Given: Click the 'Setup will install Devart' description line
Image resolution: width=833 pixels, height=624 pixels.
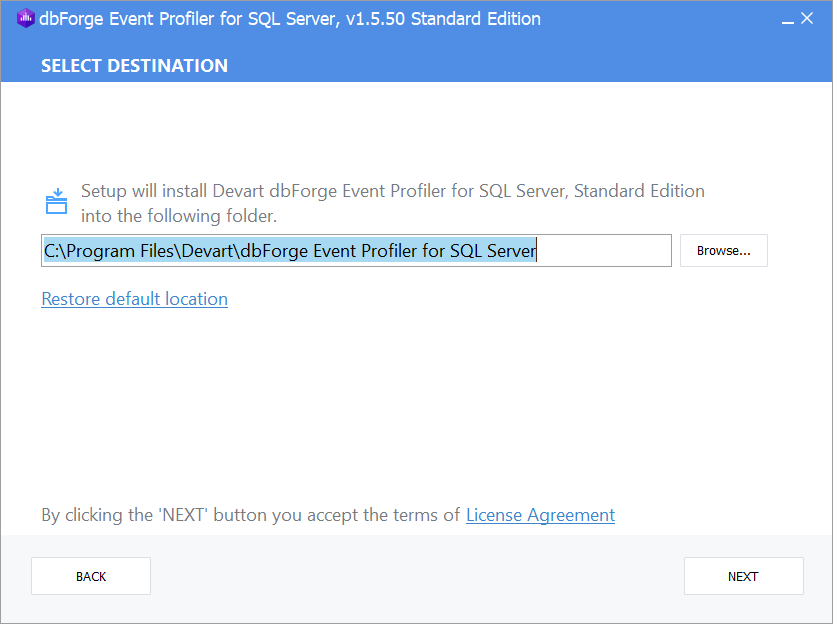Looking at the screenshot, I should 393,191.
